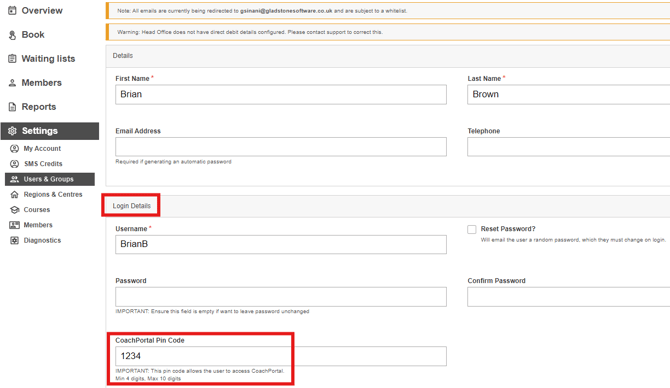Click the Diagnostics icon

(15, 240)
